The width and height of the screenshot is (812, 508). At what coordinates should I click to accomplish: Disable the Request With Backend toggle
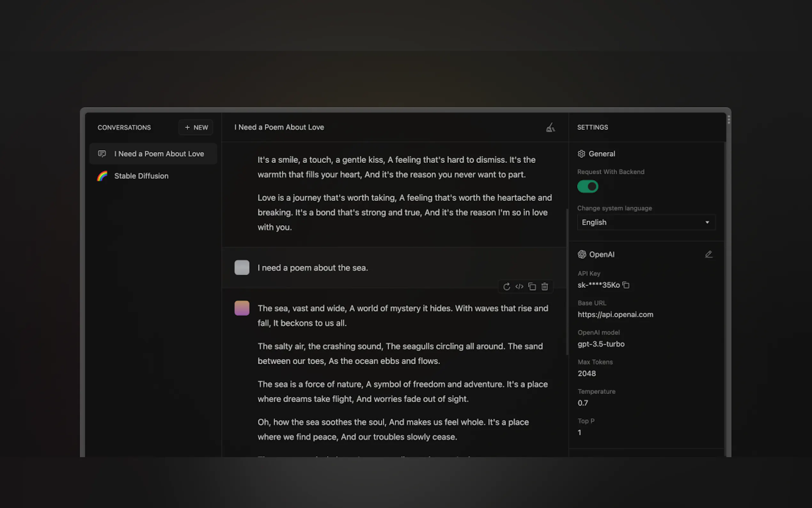tap(588, 187)
